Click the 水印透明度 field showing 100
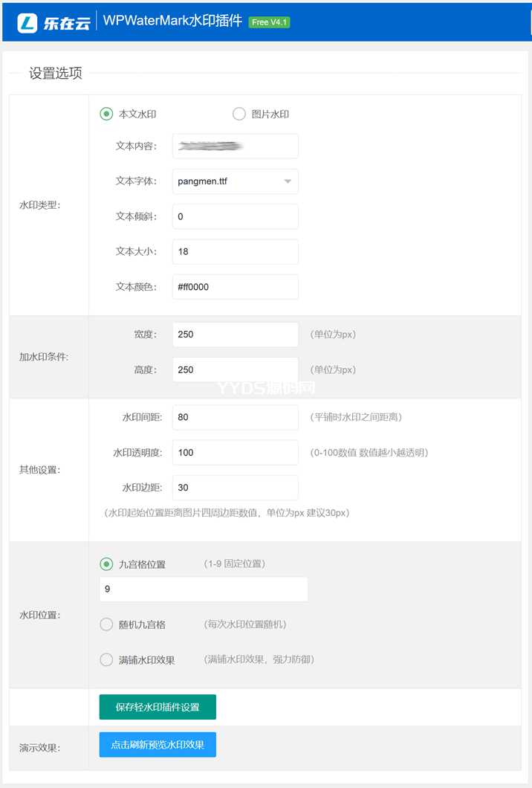This screenshot has height=788, width=532. tap(235, 452)
